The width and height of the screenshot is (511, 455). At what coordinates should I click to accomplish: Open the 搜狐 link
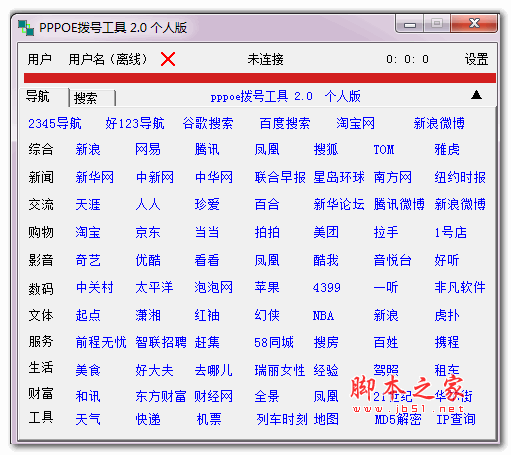pyautogui.click(x=326, y=149)
